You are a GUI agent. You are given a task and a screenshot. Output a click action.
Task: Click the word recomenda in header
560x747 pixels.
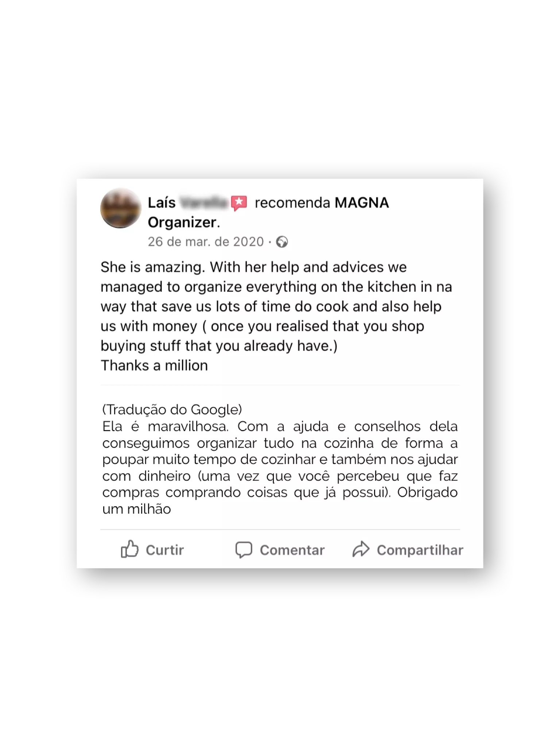[x=292, y=203]
